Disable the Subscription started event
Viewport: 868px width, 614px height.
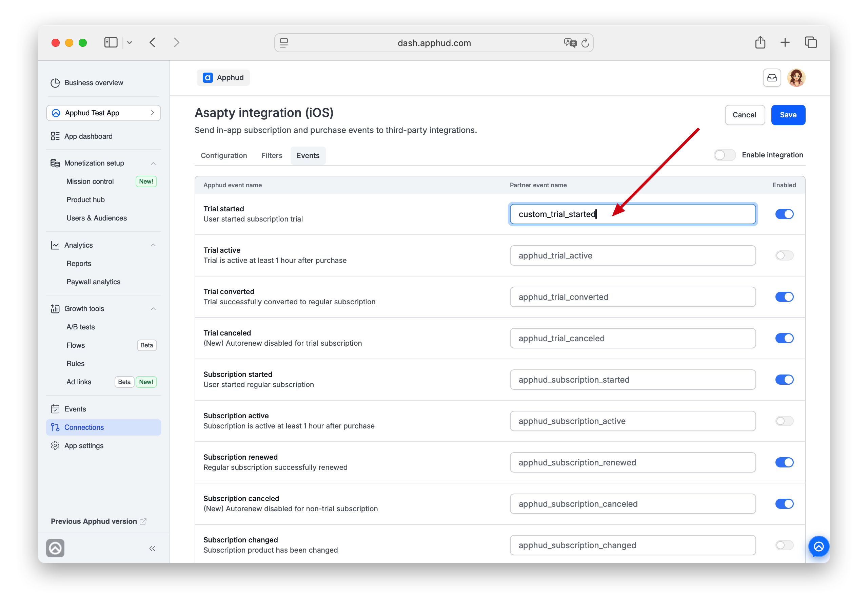785,380
